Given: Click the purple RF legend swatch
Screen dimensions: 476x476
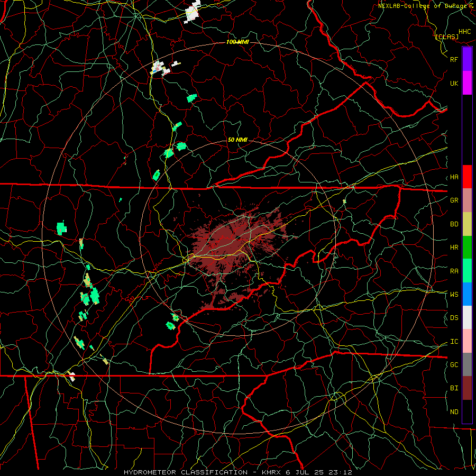Looking at the screenshot, I should tap(467, 59).
